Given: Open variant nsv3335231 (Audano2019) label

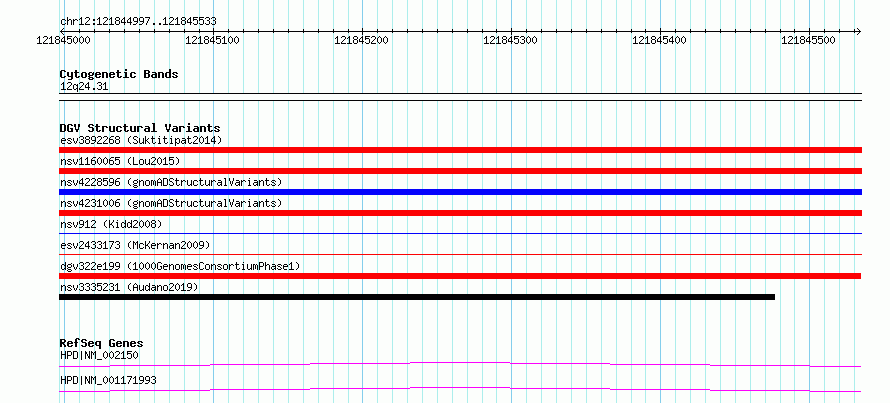Looking at the screenshot, I should tap(129, 287).
